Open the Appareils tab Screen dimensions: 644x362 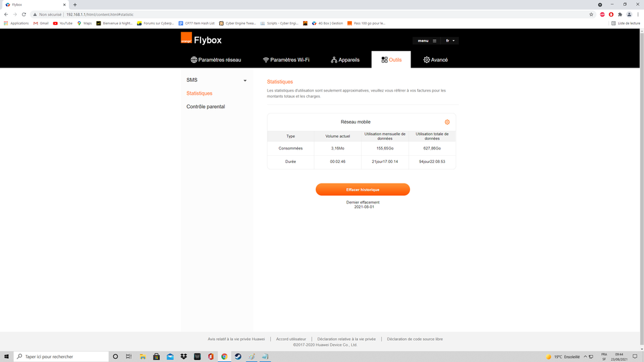point(345,60)
